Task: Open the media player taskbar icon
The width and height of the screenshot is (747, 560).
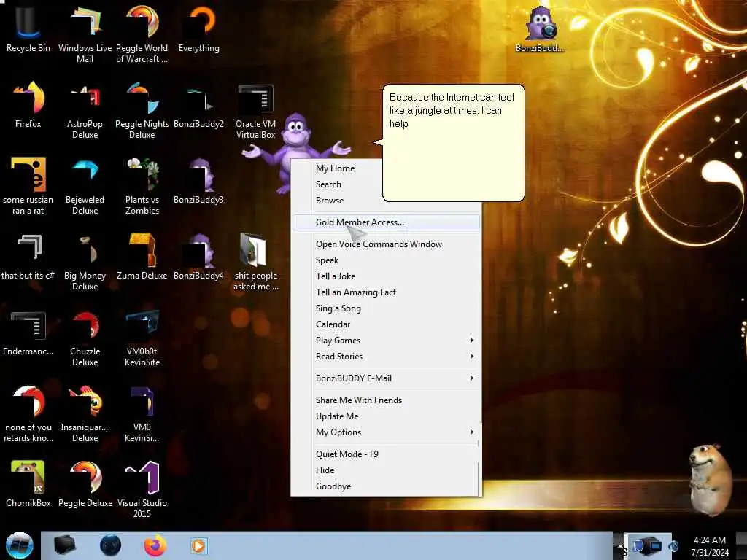Action: (198, 545)
